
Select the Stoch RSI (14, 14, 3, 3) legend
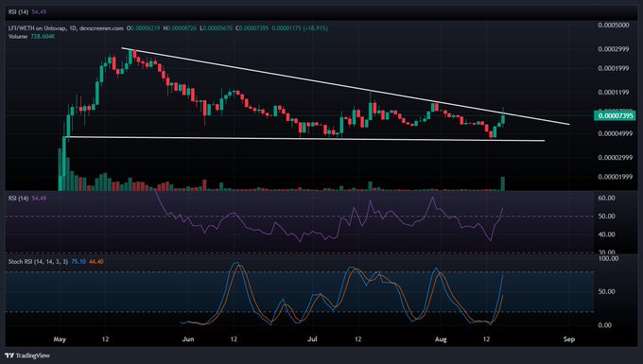(38, 262)
